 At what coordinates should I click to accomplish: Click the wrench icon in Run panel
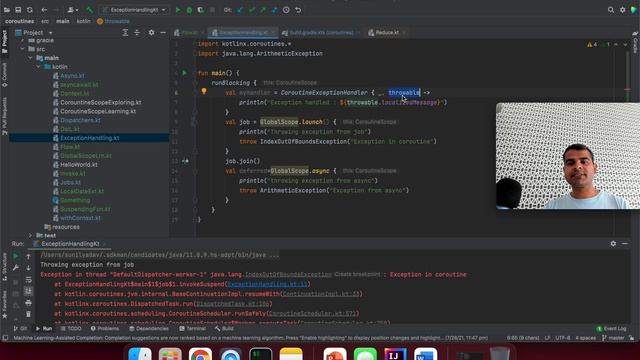[x=16, y=268]
